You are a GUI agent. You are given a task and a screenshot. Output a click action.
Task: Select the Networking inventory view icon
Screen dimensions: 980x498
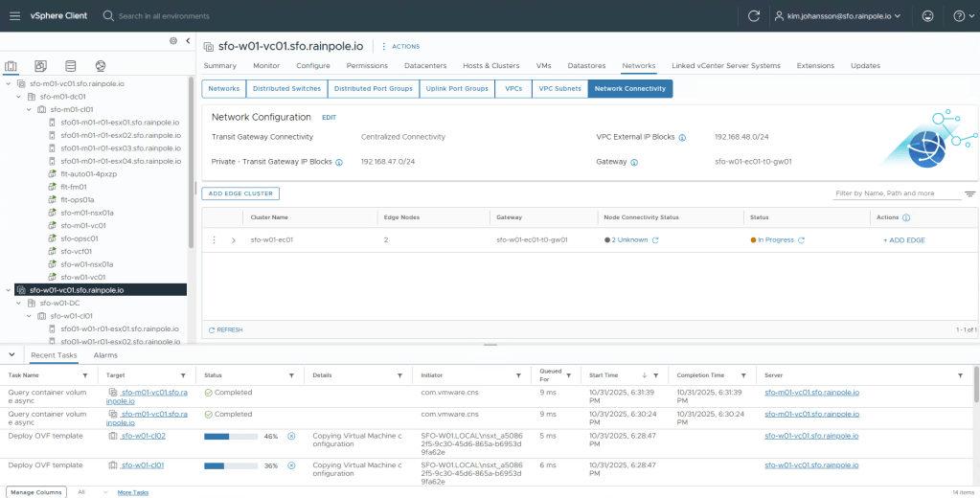(101, 66)
